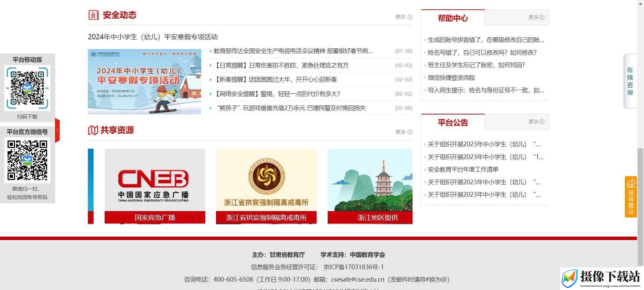The width and height of the screenshot is (644, 290).
Task: Collapse the QR sidebar with red arrow
Action: [x=57, y=130]
